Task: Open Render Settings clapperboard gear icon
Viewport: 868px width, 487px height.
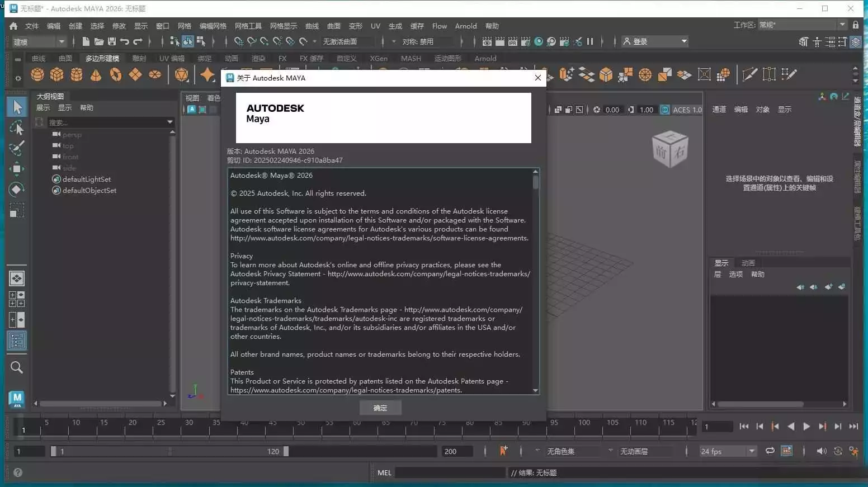Action: (x=525, y=41)
